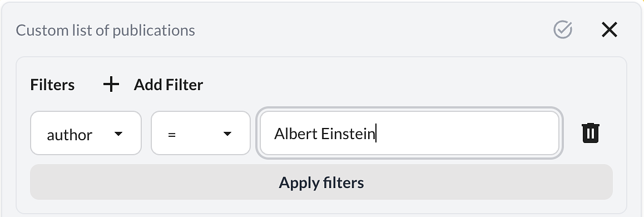
Task: Focus the Albert Einstein text field
Action: click(409, 133)
